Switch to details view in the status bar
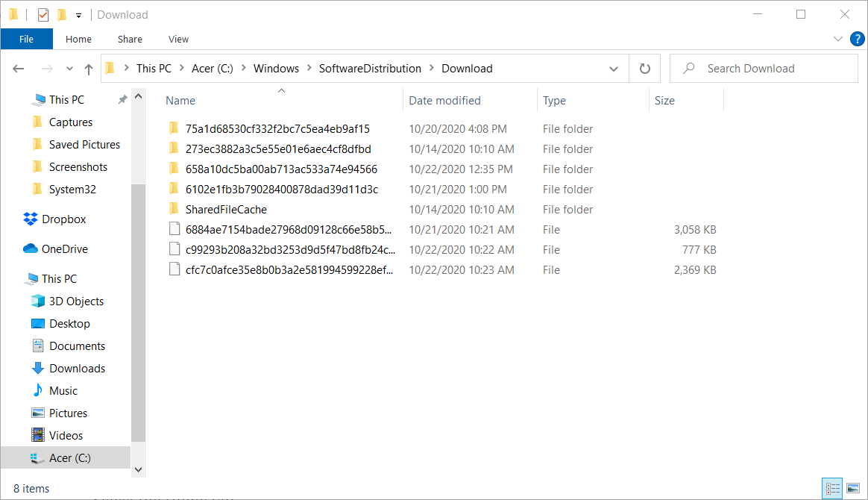The image size is (868, 500). (x=832, y=488)
